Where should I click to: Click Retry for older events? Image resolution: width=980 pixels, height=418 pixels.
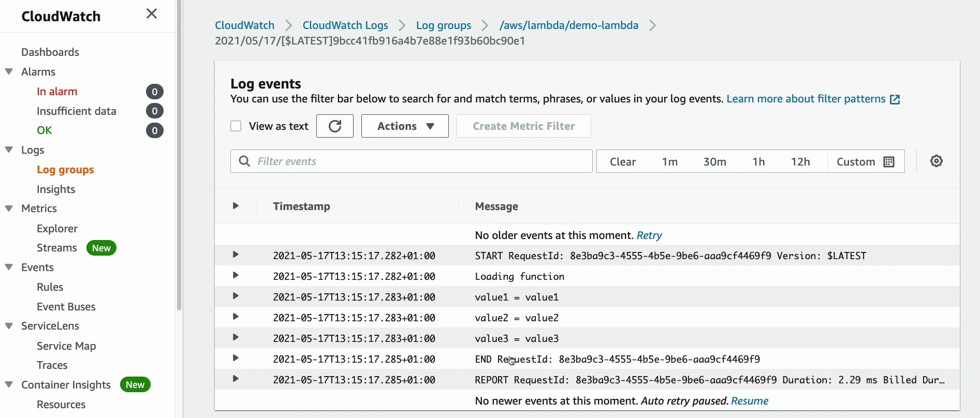[649, 235]
